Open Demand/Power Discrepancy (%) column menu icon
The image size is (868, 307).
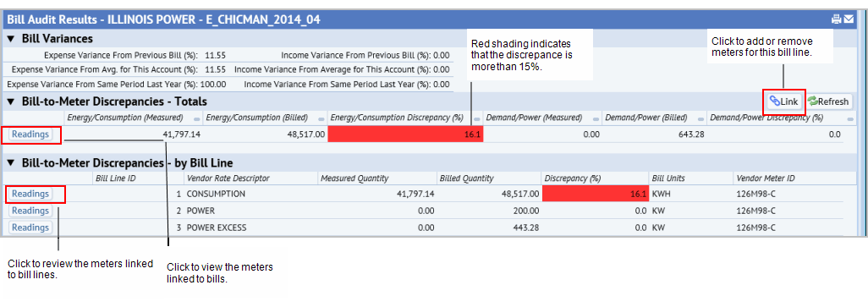click(x=850, y=118)
